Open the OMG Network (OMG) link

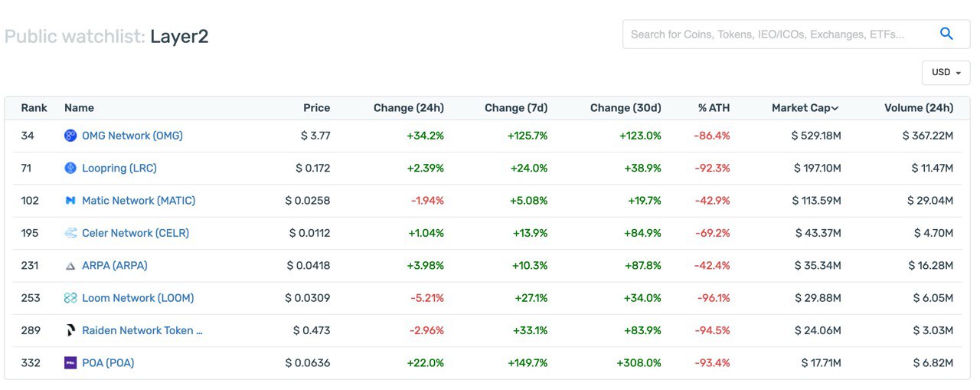click(x=132, y=136)
